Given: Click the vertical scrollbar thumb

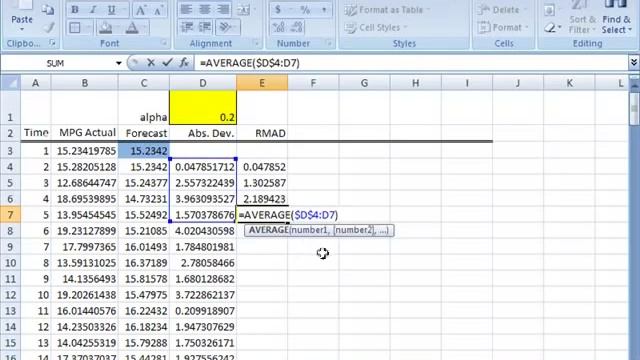Looking at the screenshot, I should 634,108.
